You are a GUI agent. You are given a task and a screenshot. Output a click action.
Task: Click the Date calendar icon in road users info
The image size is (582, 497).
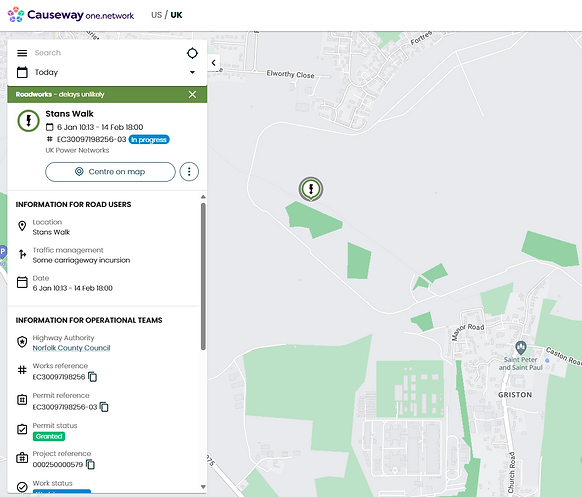(22, 282)
